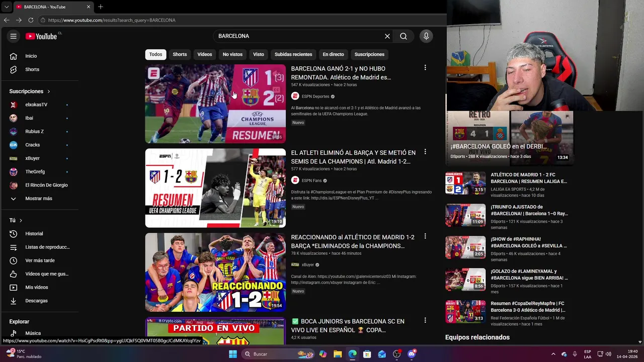Open options menu for REACCIONANDO video

pos(425,236)
